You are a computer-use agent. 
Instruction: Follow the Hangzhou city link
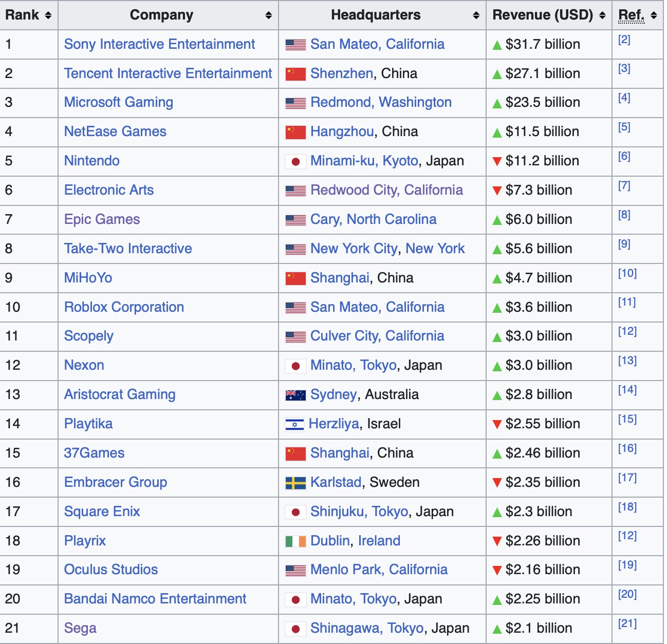point(342,131)
